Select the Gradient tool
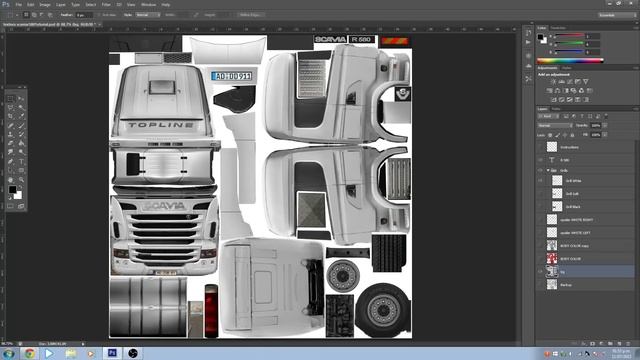Screen dimensions: 640x360 21,143
